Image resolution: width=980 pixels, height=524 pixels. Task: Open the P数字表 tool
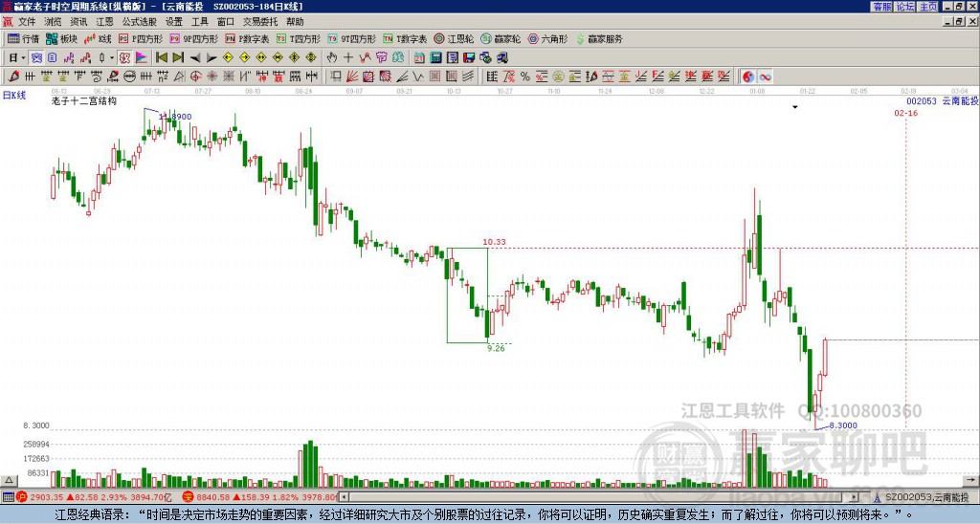247,38
